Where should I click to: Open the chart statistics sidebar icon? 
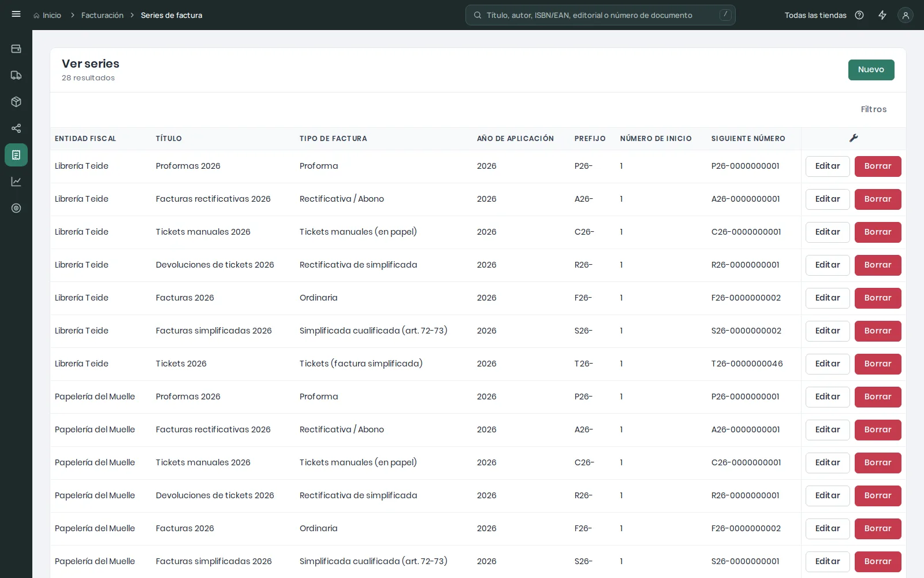(x=16, y=181)
